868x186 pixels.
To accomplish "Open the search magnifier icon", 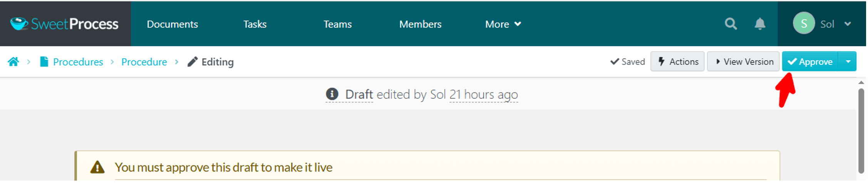I will coord(731,24).
